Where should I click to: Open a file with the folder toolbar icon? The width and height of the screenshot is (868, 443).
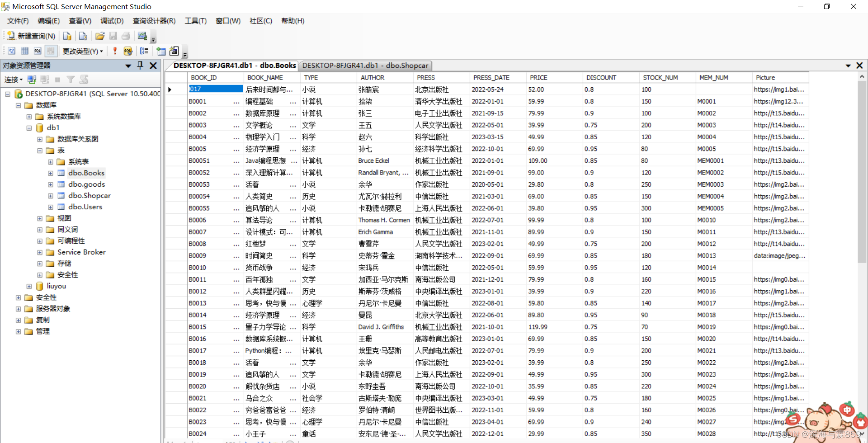[x=99, y=36]
